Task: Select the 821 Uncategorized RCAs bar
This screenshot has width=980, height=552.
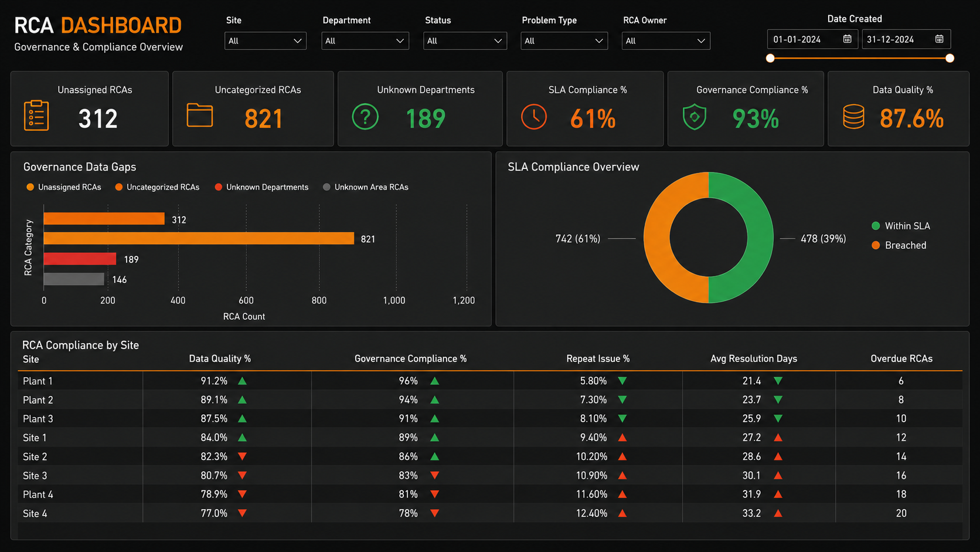Action: [199, 238]
